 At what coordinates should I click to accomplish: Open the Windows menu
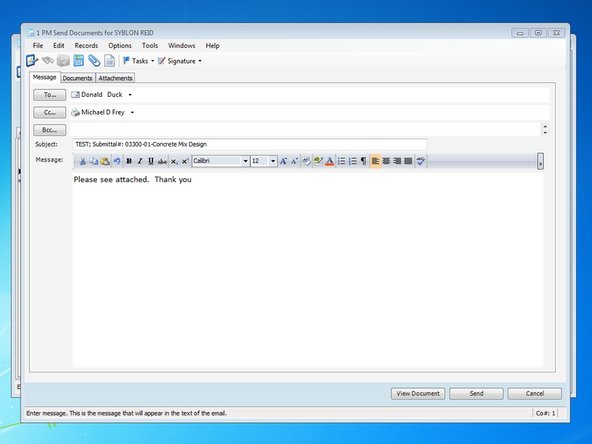(x=182, y=46)
